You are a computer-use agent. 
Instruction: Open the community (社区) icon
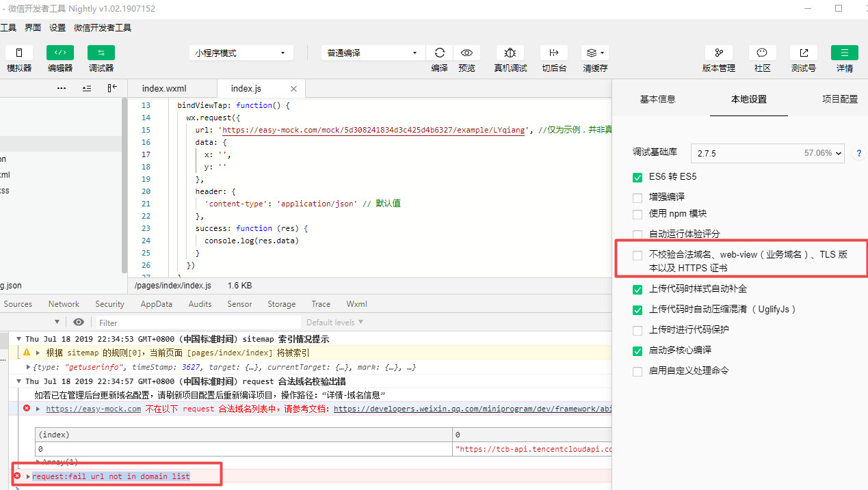coord(763,53)
